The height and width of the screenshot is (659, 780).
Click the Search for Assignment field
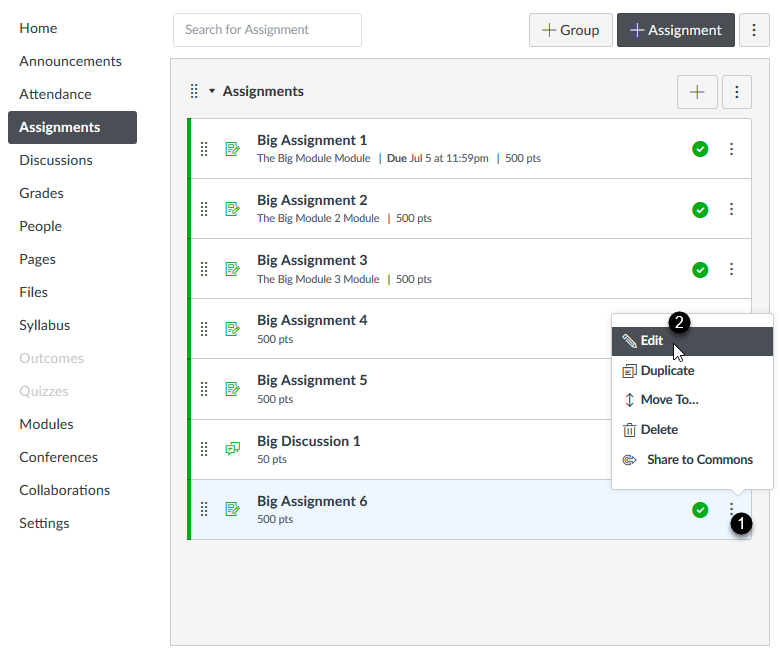267,30
